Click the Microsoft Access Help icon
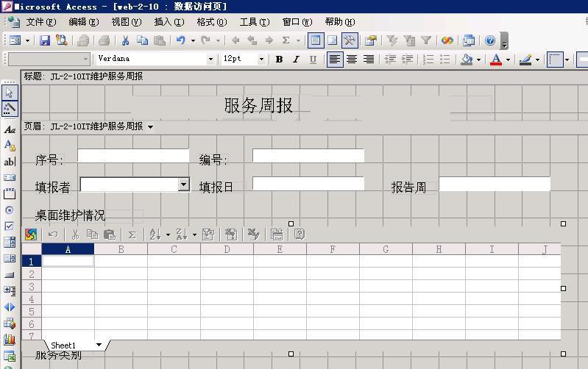 489,40
